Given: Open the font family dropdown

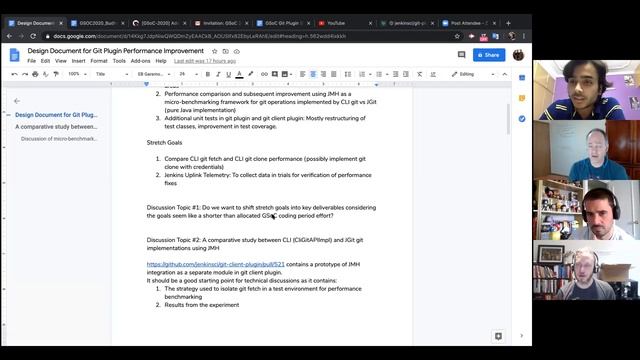Looking at the screenshot, I should [154, 74].
